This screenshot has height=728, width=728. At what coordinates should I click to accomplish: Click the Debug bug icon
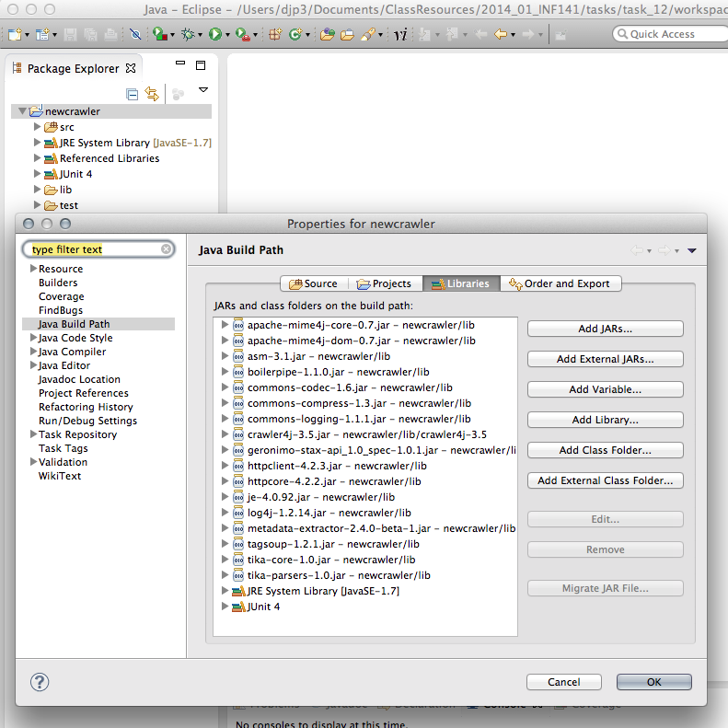(188, 34)
